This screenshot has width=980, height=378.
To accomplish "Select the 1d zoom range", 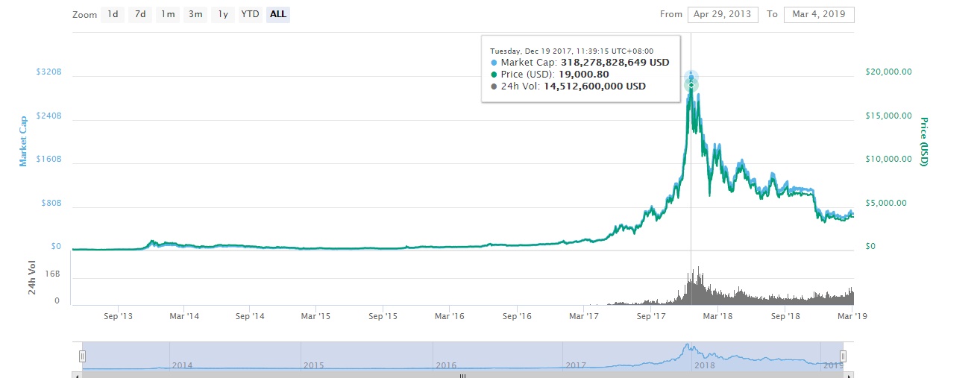I will click(112, 14).
